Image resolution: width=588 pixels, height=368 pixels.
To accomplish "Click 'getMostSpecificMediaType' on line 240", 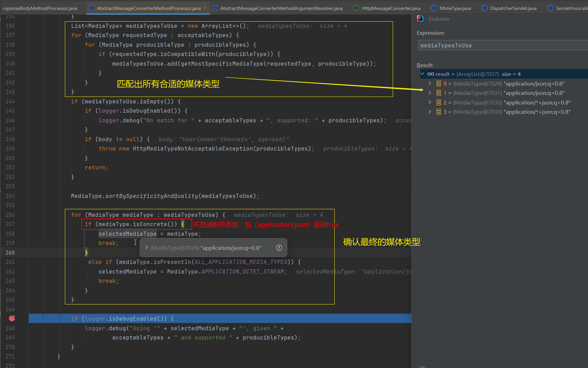I will point(222,64).
